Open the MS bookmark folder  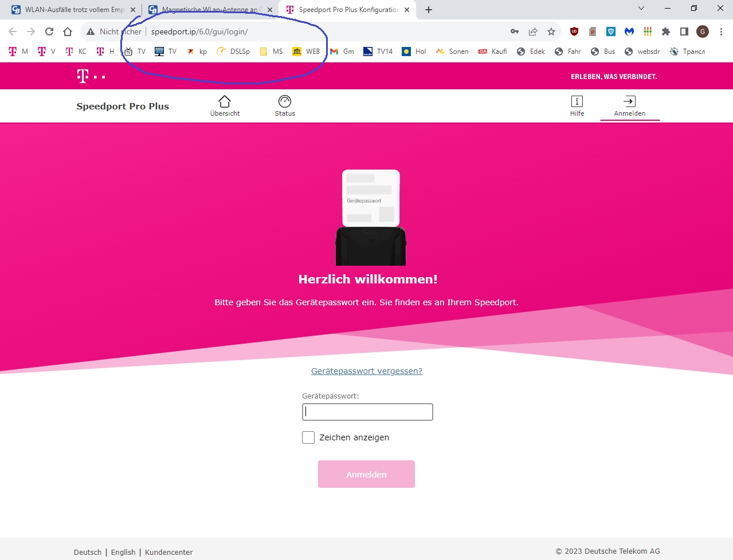click(272, 52)
